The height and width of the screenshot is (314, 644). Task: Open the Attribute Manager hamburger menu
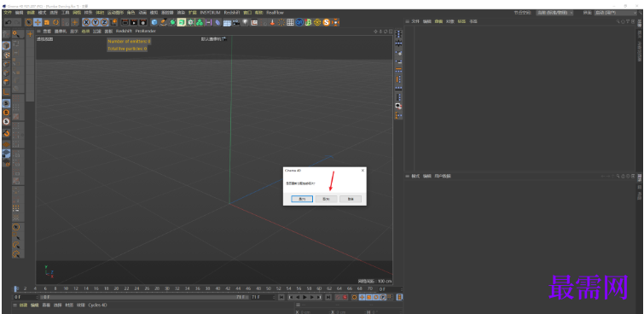pos(408,176)
